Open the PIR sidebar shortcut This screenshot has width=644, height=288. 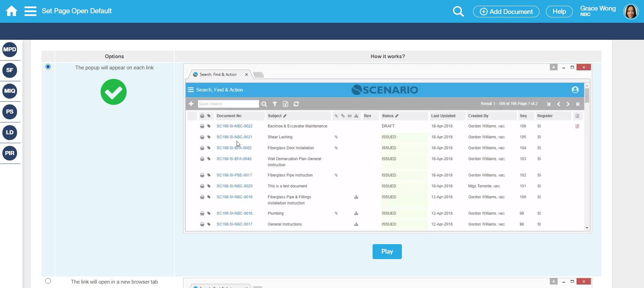(x=10, y=153)
